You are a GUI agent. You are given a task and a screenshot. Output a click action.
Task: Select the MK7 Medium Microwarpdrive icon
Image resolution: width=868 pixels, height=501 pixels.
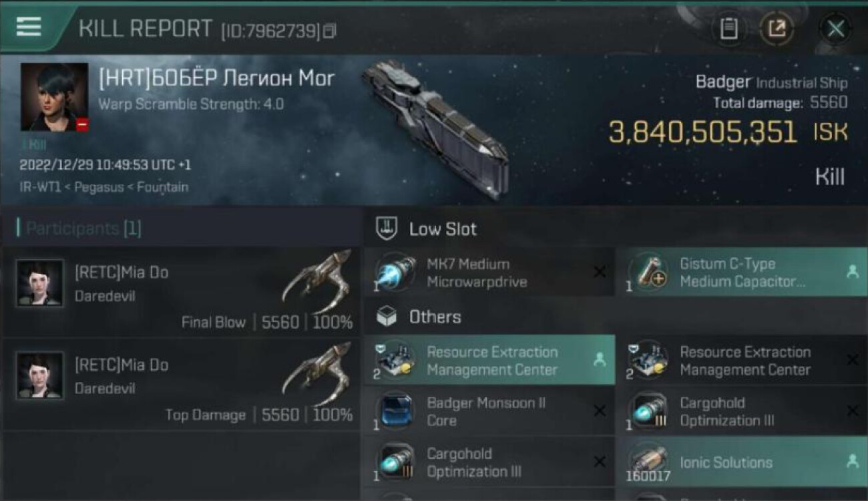pyautogui.click(x=395, y=273)
